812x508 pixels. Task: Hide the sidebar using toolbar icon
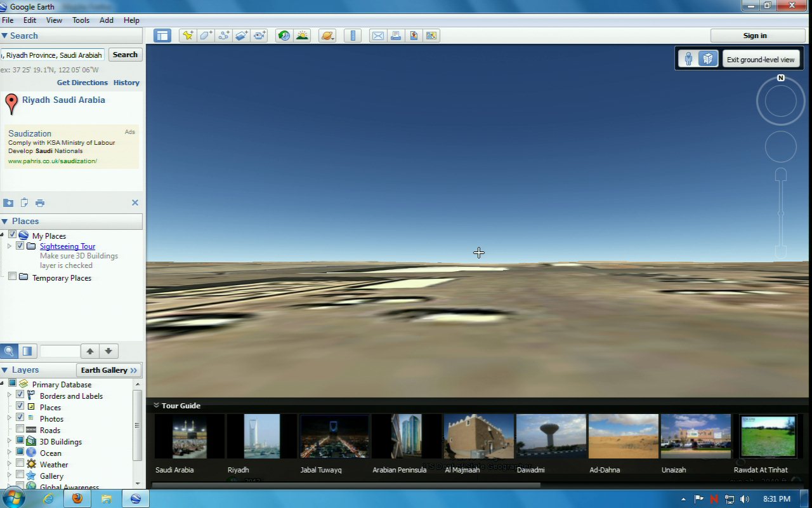162,36
